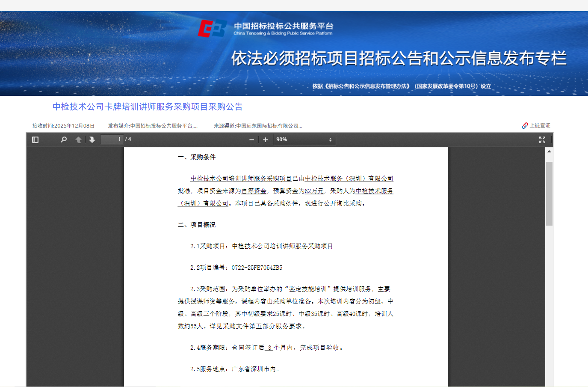Click the 来源渠道 source channel text
The image size is (588, 387).
(258, 126)
